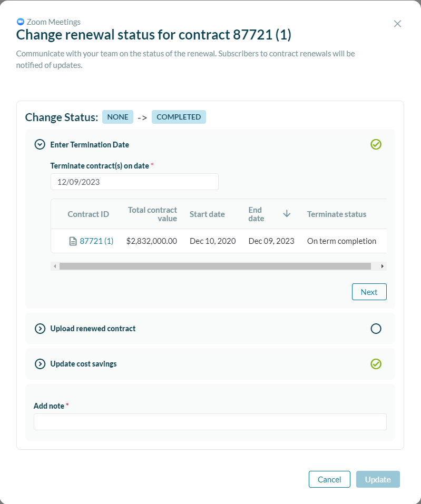Click the Add note input field
The image size is (421, 504).
[210, 422]
